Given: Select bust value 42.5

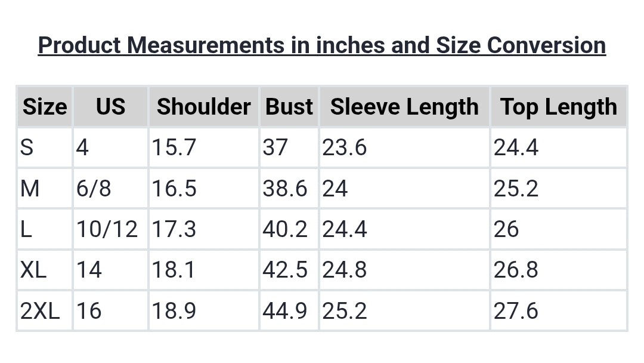Looking at the screenshot, I should [285, 270].
